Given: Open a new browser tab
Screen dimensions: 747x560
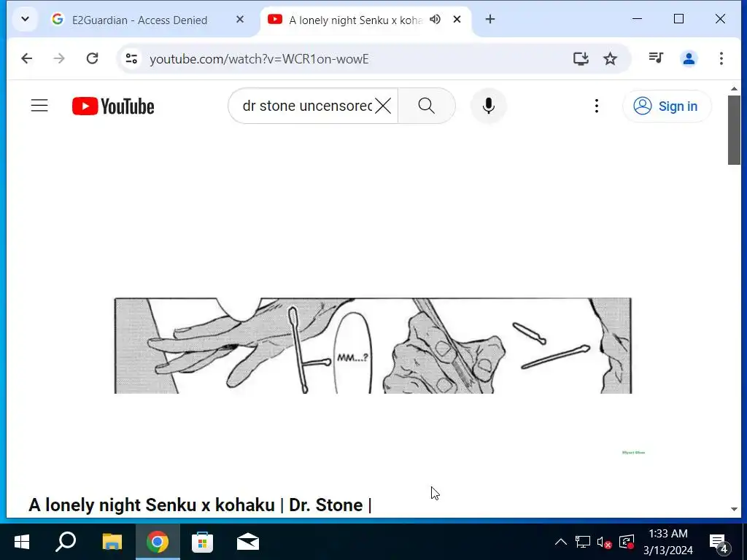Looking at the screenshot, I should pos(489,20).
